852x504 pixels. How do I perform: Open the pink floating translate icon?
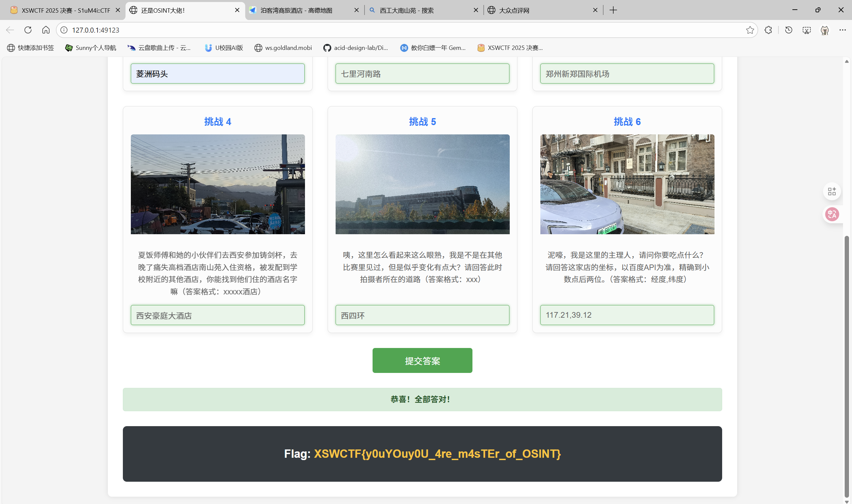click(x=832, y=214)
